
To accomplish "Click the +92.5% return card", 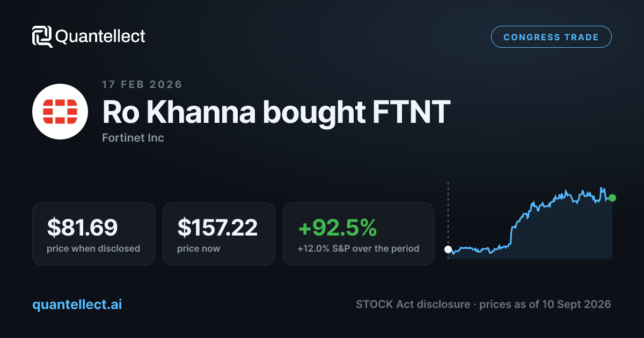I will coord(358,233).
